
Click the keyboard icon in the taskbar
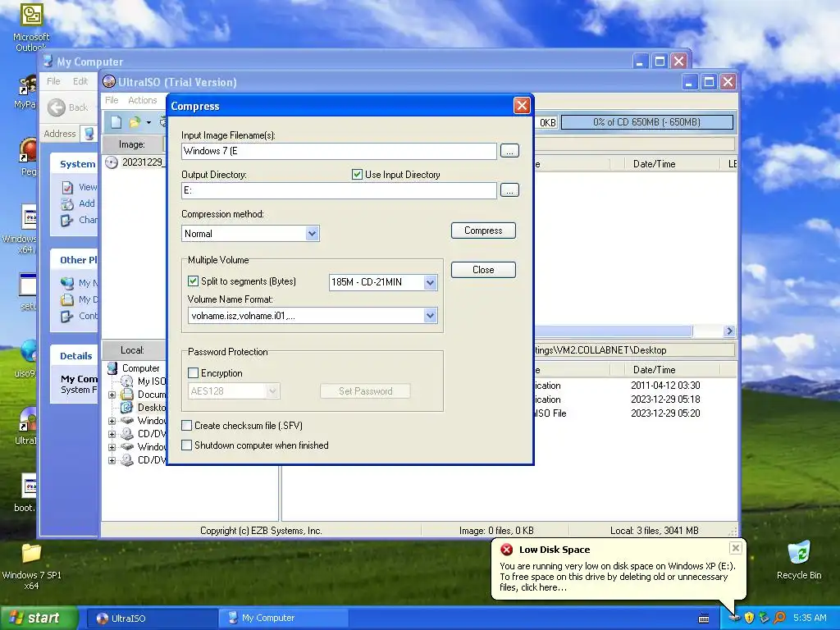[x=704, y=619]
